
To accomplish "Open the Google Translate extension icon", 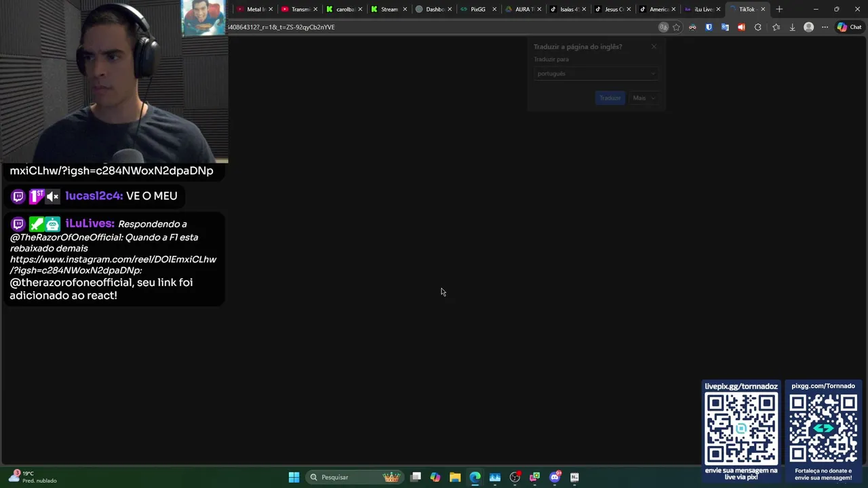I will coord(725,27).
